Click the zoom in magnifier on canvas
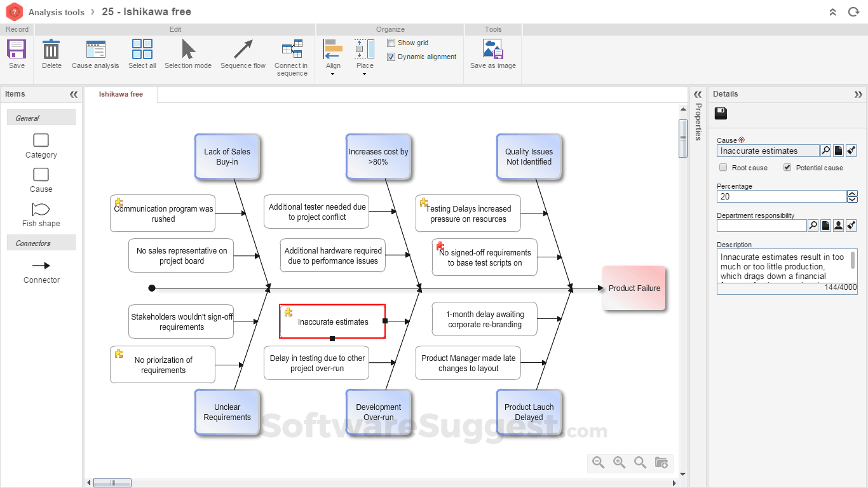 [619, 463]
